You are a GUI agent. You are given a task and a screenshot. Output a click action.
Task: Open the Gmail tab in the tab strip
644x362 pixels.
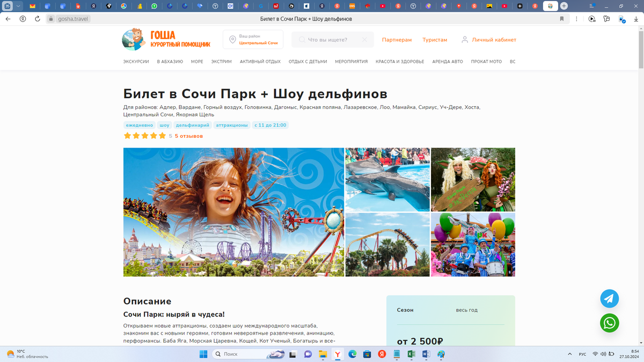pos(32,6)
